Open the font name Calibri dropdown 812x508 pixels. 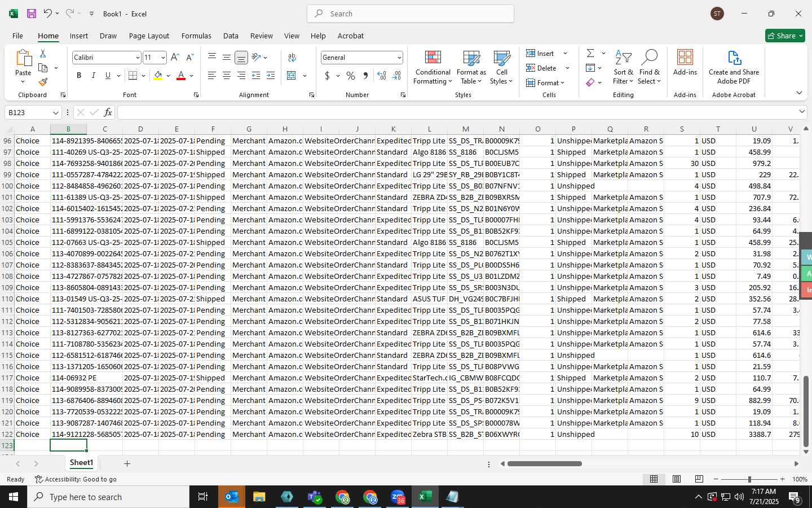click(138, 58)
